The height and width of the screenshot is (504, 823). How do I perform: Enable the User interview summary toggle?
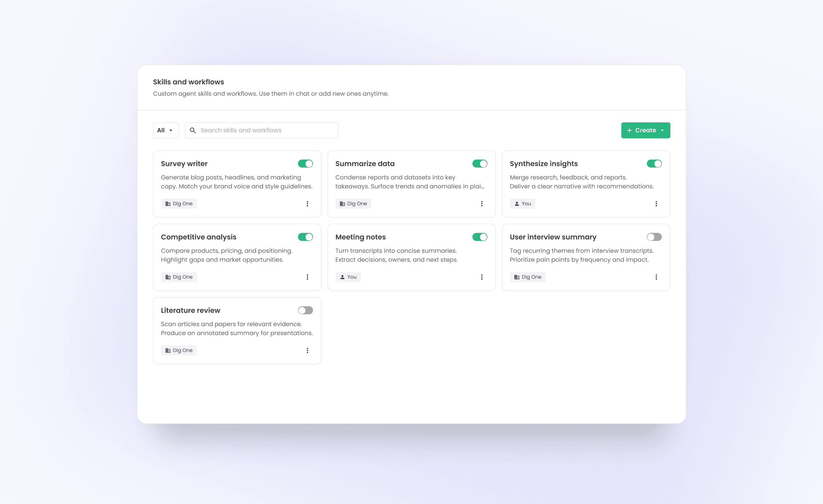coord(654,237)
